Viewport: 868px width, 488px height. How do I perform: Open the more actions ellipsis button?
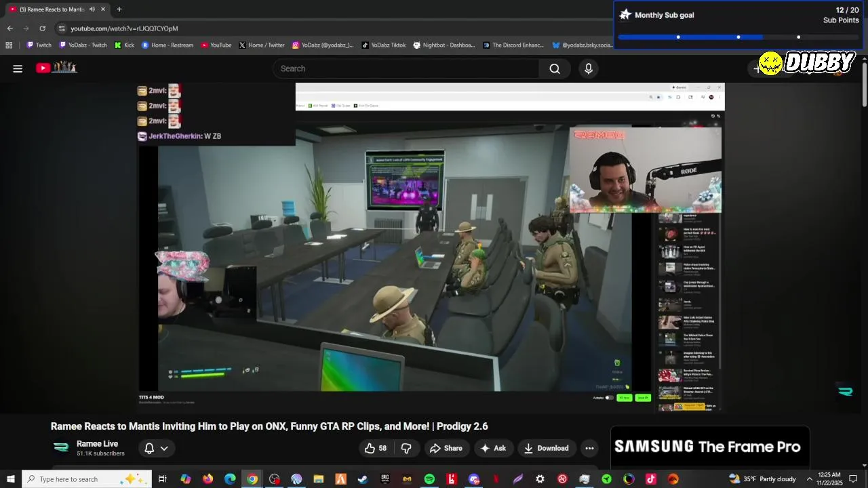(x=589, y=448)
